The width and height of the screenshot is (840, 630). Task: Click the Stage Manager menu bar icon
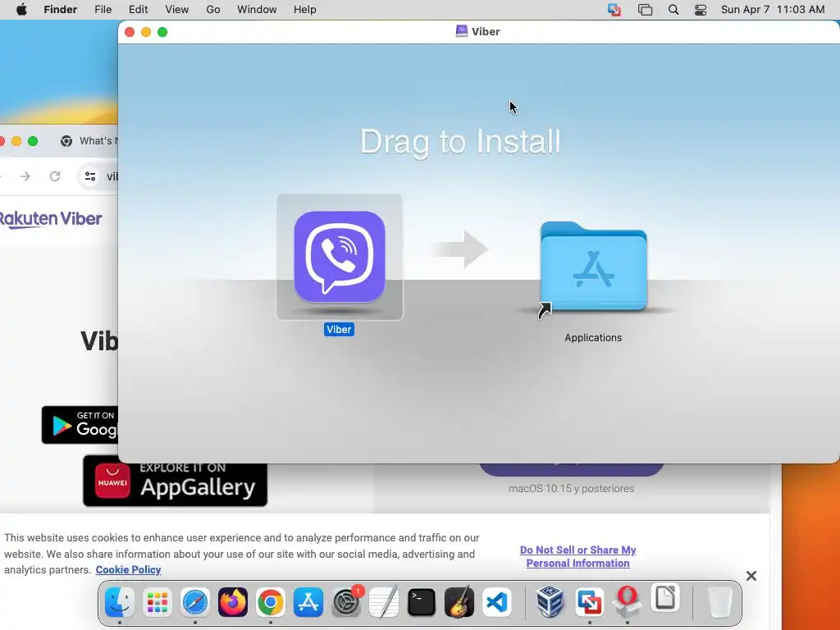point(645,10)
